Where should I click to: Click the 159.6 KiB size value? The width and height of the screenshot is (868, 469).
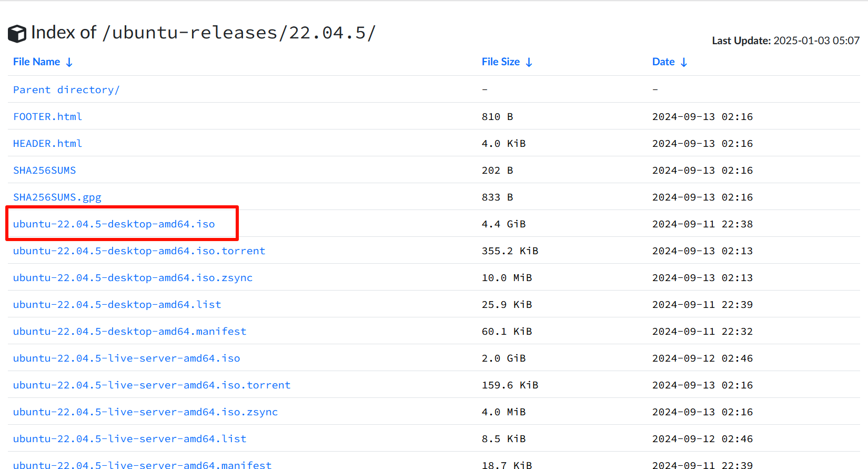click(510, 385)
